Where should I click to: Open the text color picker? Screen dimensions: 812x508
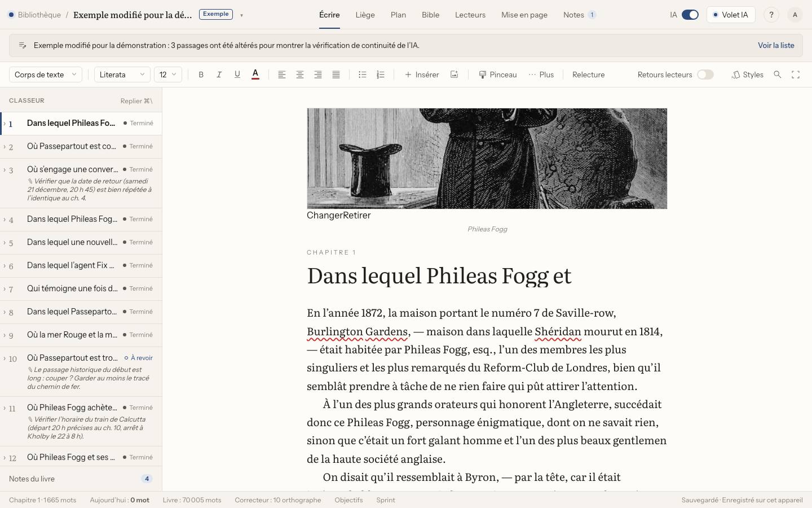point(255,75)
